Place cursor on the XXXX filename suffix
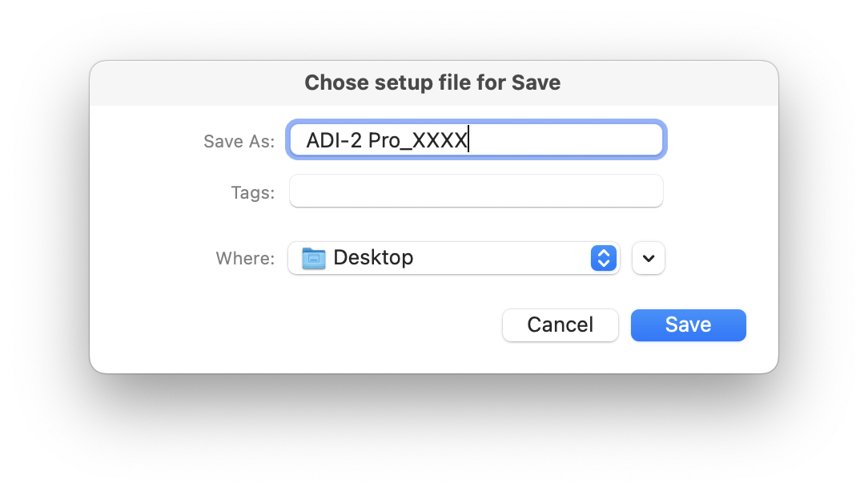 tap(440, 140)
